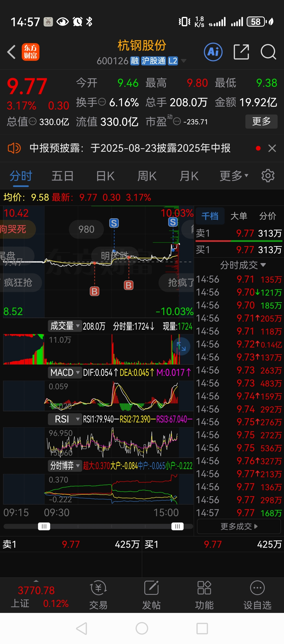This screenshot has width=284, height=644.
Task: Tap bottom 卖1 9.77 425万 quote
Action: click(x=71, y=544)
